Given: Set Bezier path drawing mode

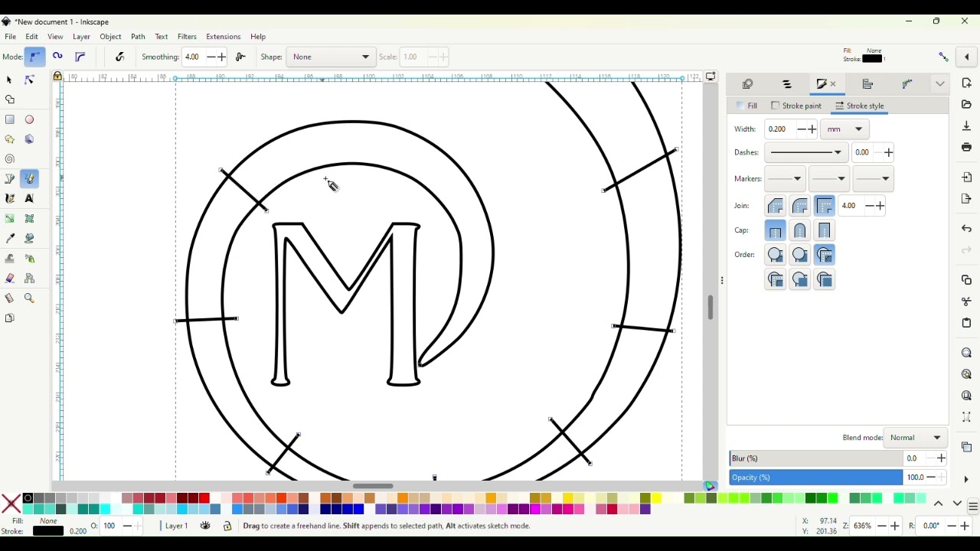Looking at the screenshot, I should coord(35,57).
